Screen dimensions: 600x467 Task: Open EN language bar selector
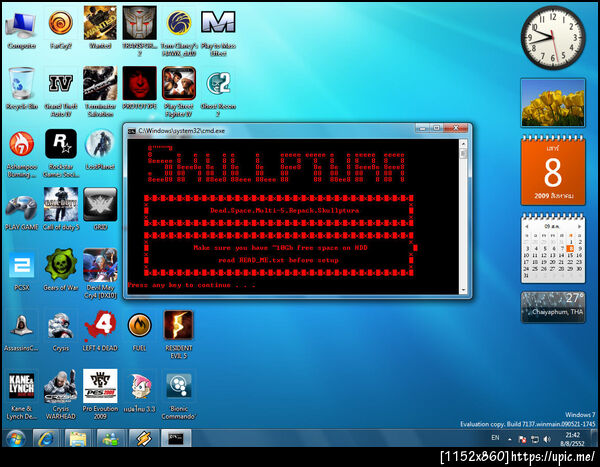[495, 438]
